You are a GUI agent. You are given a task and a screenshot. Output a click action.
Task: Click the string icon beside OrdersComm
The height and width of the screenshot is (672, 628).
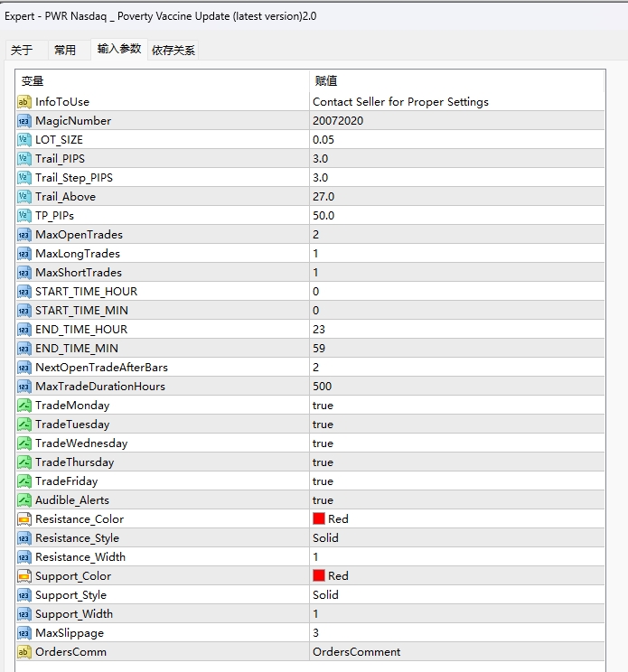24,652
